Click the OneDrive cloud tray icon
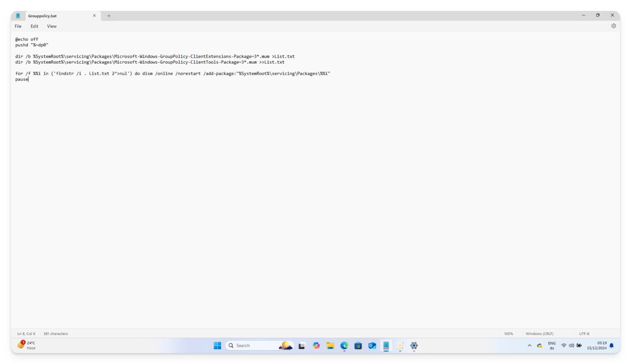Image resolution: width=631 pixels, height=364 pixels. point(540,346)
